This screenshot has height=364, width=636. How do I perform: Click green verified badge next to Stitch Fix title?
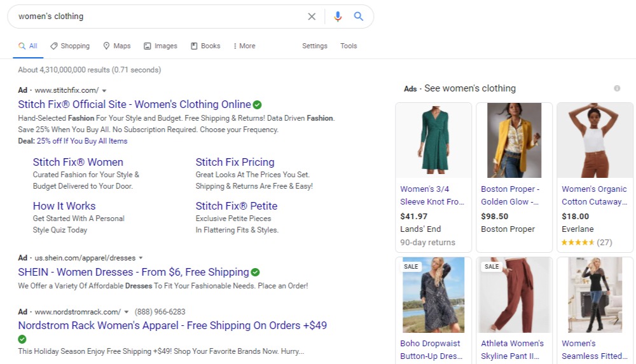[x=257, y=105]
